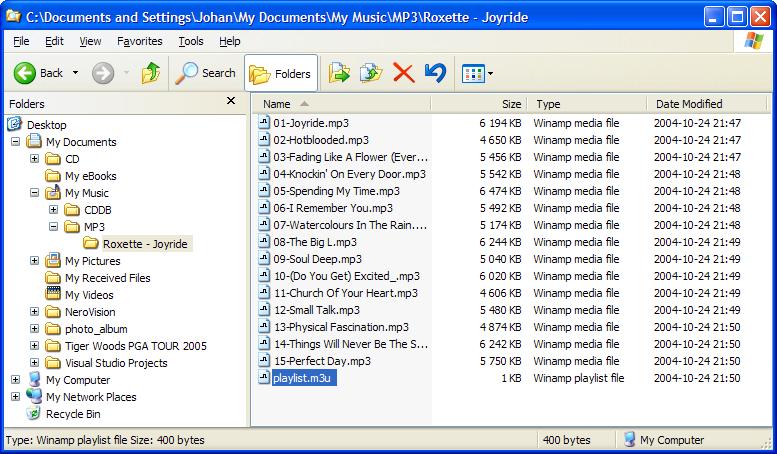Click the Copy To toolbar icon
Image resolution: width=777 pixels, height=454 pixels.
[371, 73]
